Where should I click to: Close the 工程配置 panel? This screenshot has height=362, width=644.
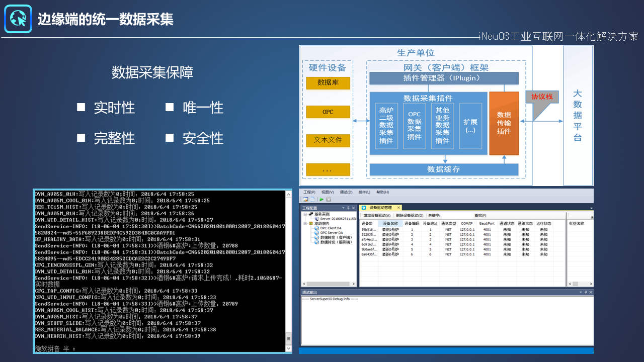coord(353,208)
